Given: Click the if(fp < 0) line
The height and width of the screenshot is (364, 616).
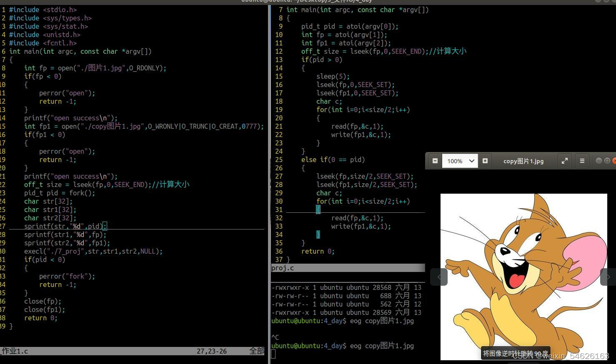Looking at the screenshot, I should [x=43, y=76].
